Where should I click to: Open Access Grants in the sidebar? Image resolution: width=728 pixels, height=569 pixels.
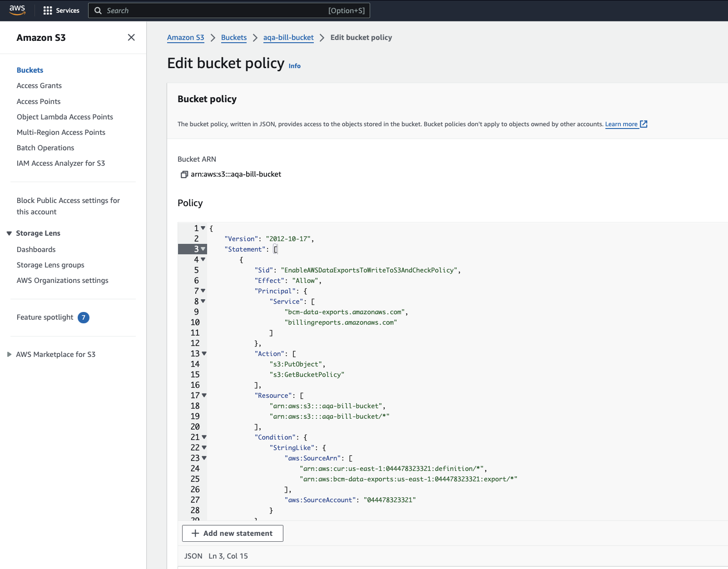tap(39, 86)
